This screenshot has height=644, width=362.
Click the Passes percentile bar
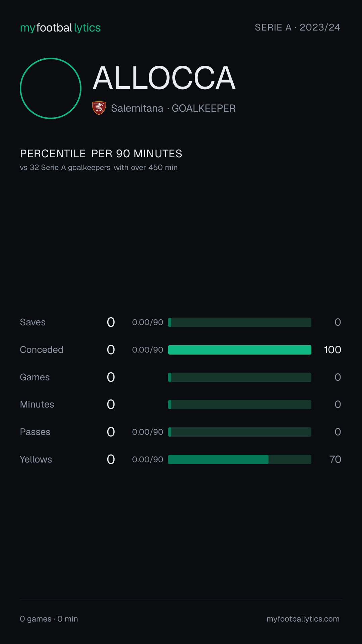click(240, 432)
